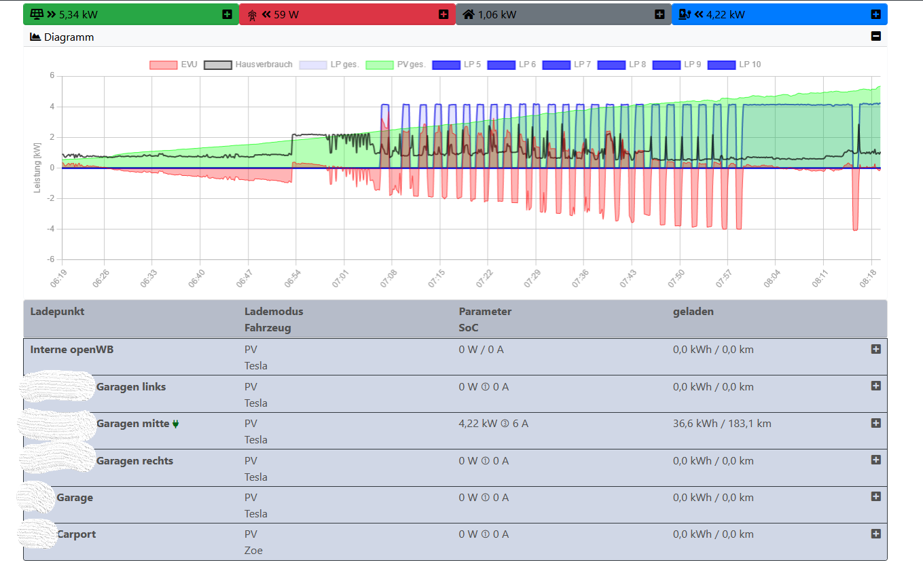
Task: Click the green plug icon at Garagen mitte
Action: click(176, 424)
